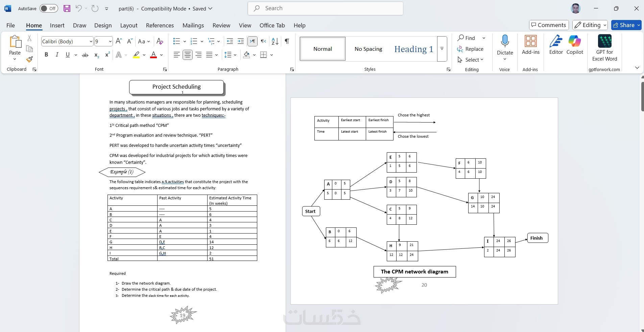Apply red font color

pyautogui.click(x=153, y=55)
